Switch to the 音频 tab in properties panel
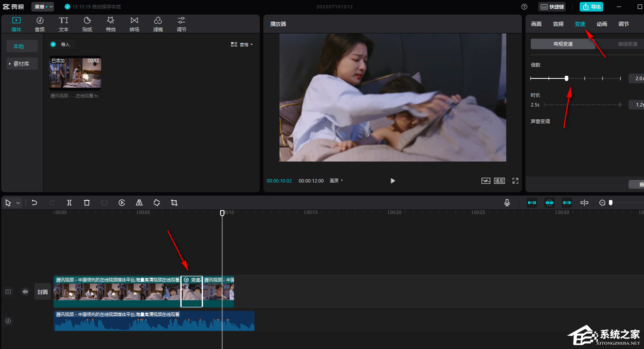The height and width of the screenshot is (349, 644). pyautogui.click(x=558, y=24)
